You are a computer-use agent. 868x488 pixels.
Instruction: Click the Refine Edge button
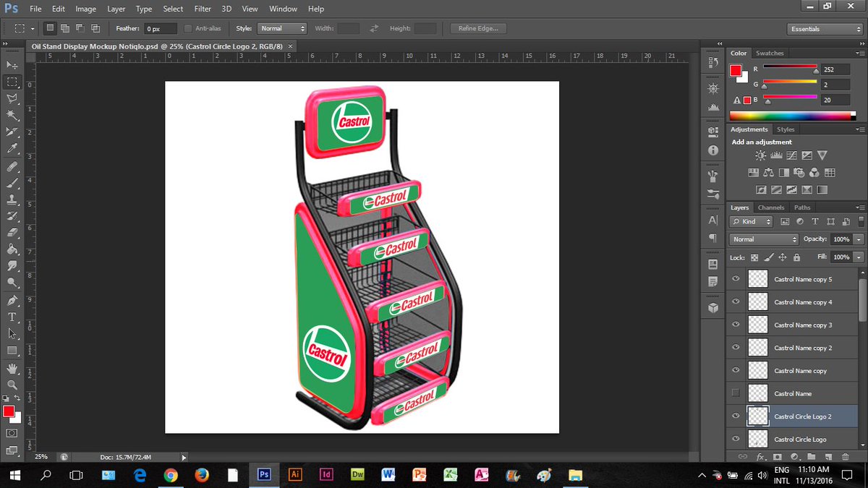coord(478,28)
